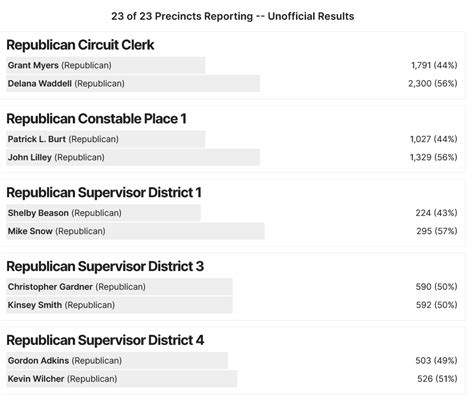Select the Gordon Adkins candidate row
Viewport: 474px width, 401px height.
(232, 361)
